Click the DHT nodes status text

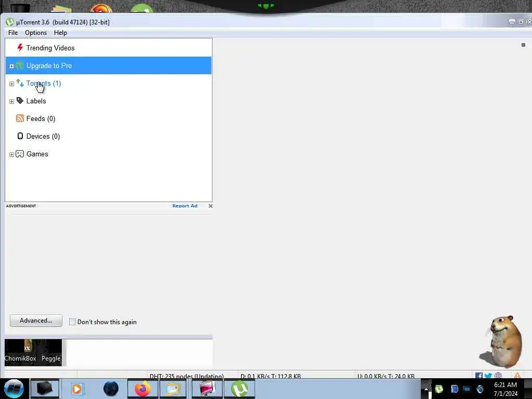pos(187,376)
